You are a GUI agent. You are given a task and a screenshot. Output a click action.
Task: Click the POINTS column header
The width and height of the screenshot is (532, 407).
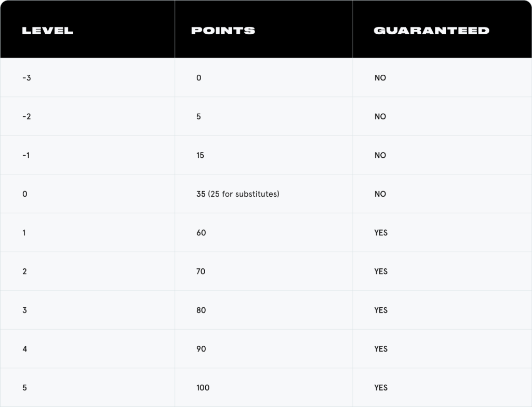point(223,30)
